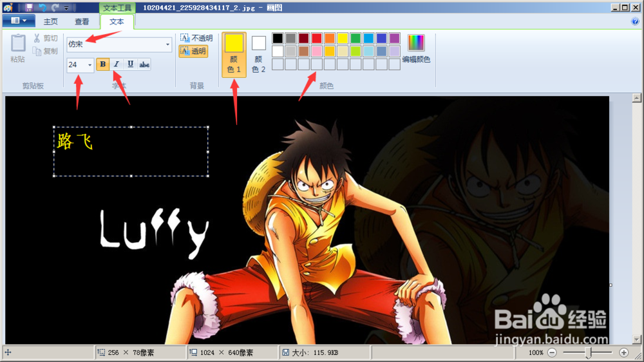Select 透明 transparent background option
Viewport: 644px width, 362px height.
click(193, 52)
